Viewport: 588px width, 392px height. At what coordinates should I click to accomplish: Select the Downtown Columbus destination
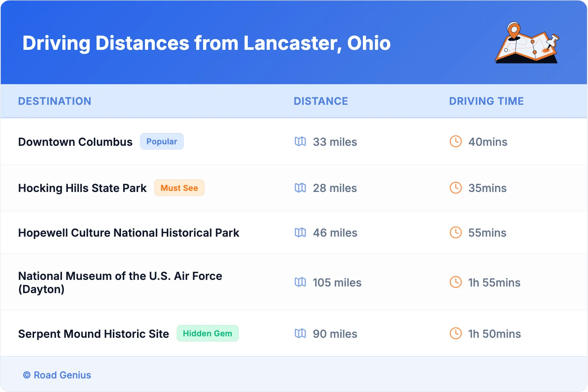(75, 142)
